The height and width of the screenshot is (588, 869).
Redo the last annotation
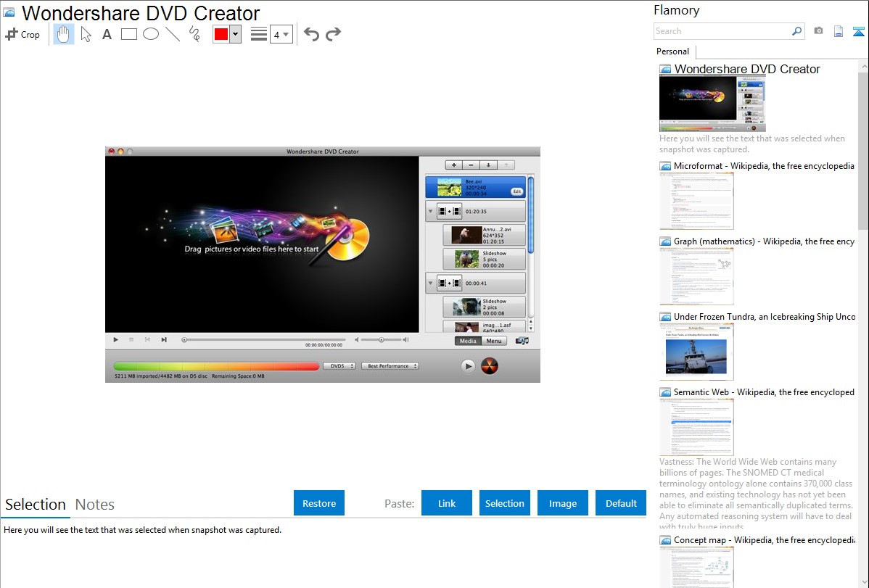pos(333,34)
